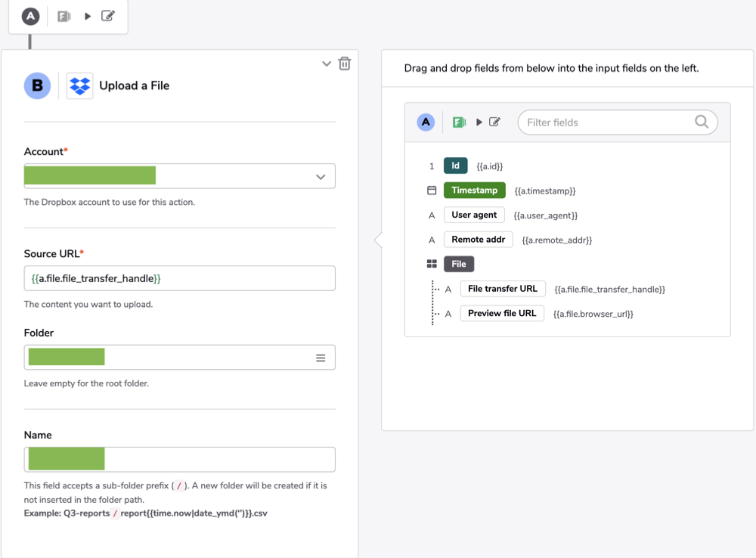Open the Account dropdown
Viewport: 756px width, 558px height.
179,176
